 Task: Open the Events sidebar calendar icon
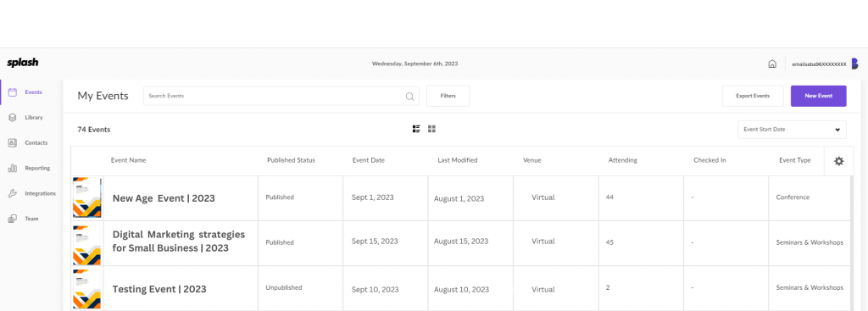point(12,92)
